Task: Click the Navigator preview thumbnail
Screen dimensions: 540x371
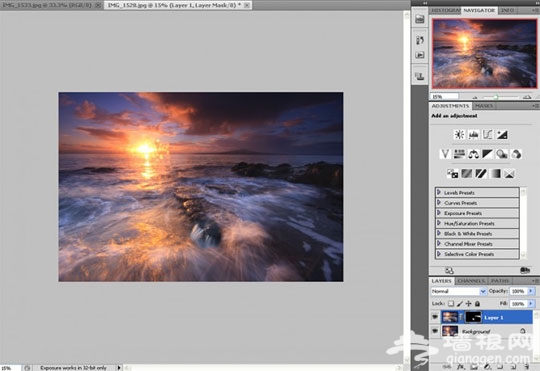Action: tap(484, 53)
